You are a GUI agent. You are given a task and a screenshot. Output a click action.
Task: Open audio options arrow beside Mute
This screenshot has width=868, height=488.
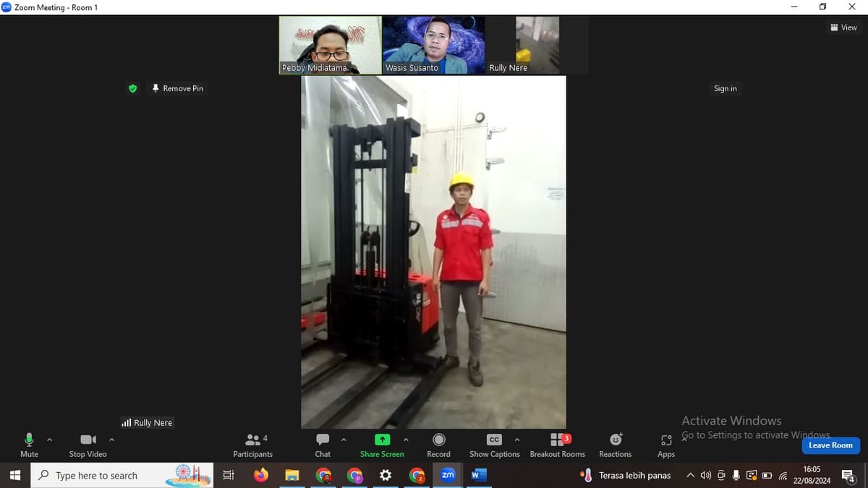coord(49,440)
